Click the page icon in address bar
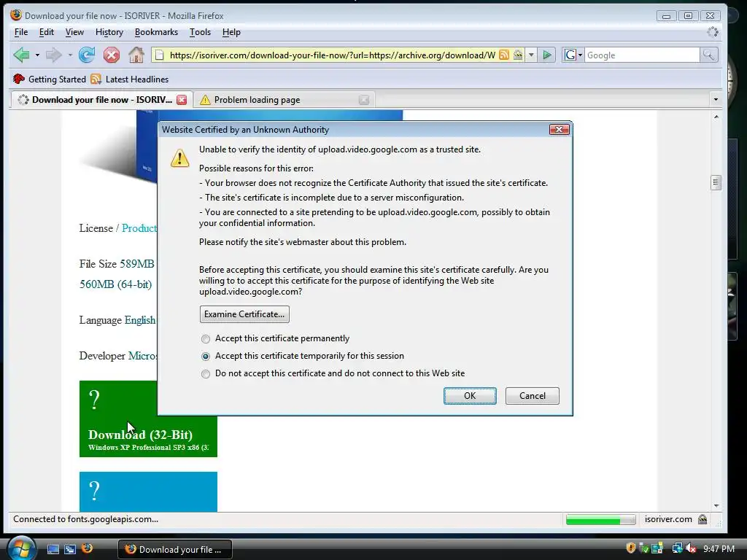 (x=160, y=55)
